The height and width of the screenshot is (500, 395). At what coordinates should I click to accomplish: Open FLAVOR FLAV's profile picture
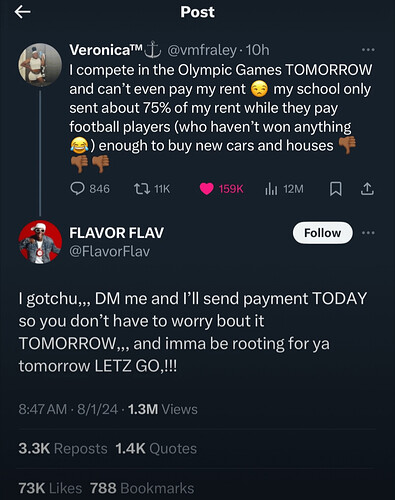click(x=40, y=242)
